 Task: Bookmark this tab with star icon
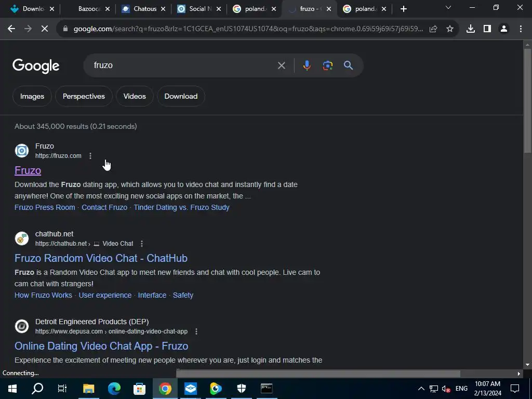tap(450, 29)
